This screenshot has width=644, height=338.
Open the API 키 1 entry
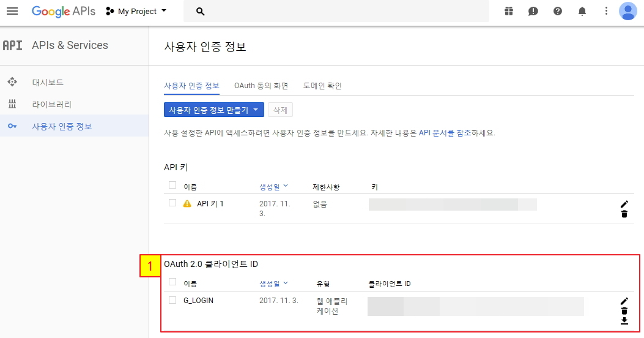pos(210,203)
